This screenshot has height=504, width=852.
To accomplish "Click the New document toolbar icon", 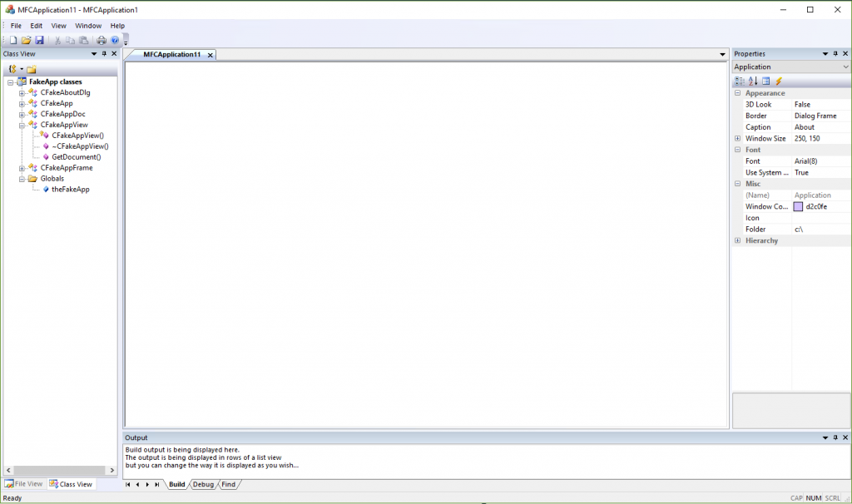I will tap(13, 40).
